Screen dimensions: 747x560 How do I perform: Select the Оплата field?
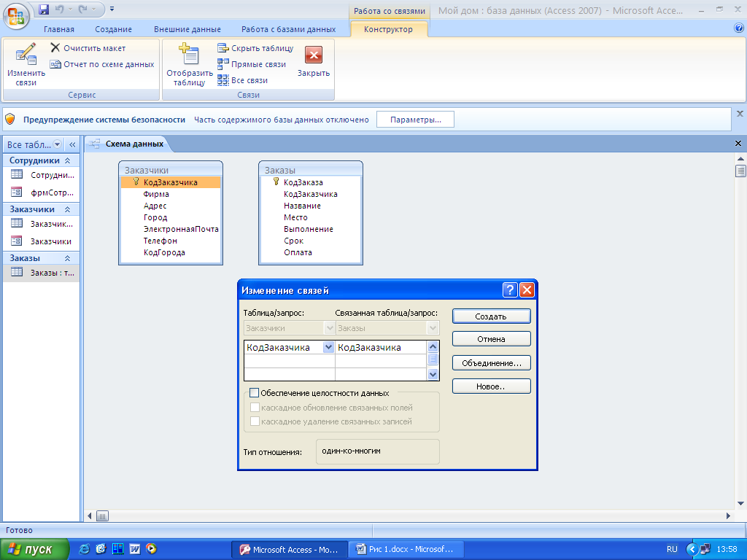click(x=298, y=252)
